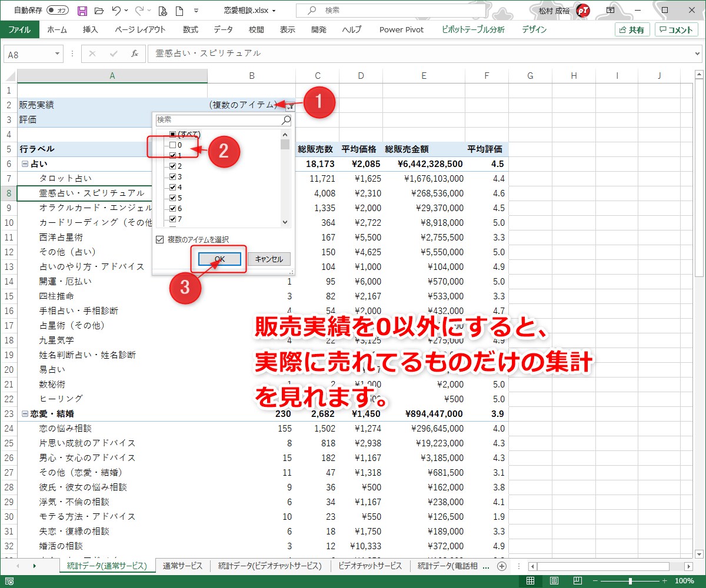The height and width of the screenshot is (588, 706).
Task: Click the Print Preview icon in quick access
Action: [x=163, y=10]
